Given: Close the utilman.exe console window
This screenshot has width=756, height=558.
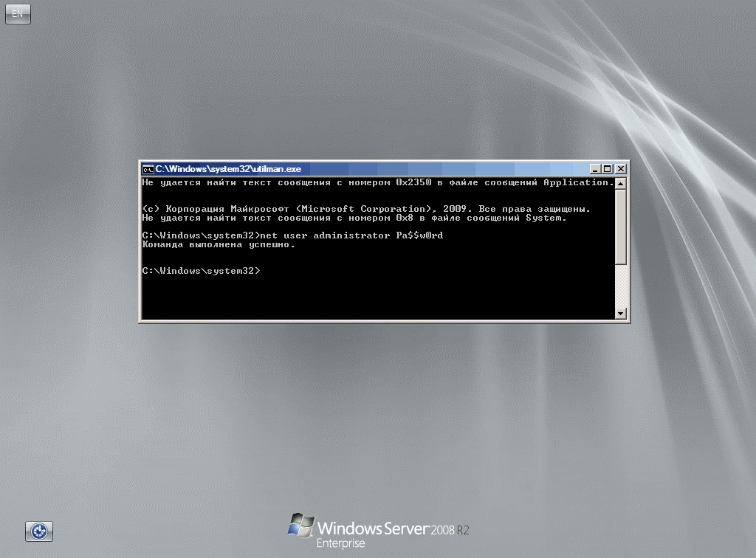Looking at the screenshot, I should (x=621, y=168).
